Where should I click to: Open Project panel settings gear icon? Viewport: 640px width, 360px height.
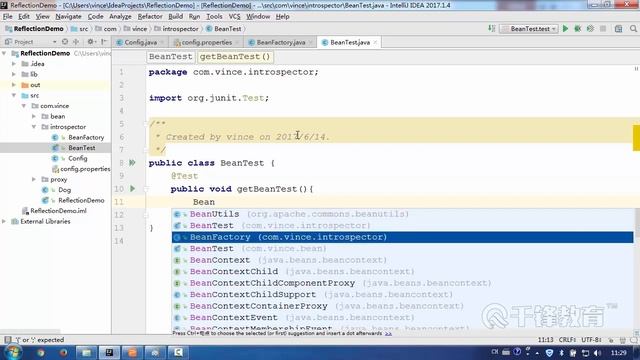(x=91, y=42)
